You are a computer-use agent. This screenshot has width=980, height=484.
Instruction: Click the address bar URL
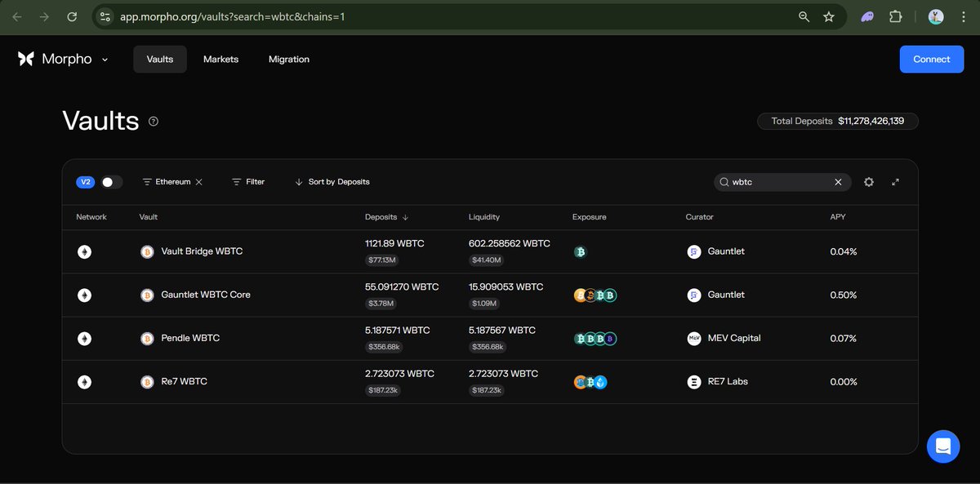pos(233,16)
